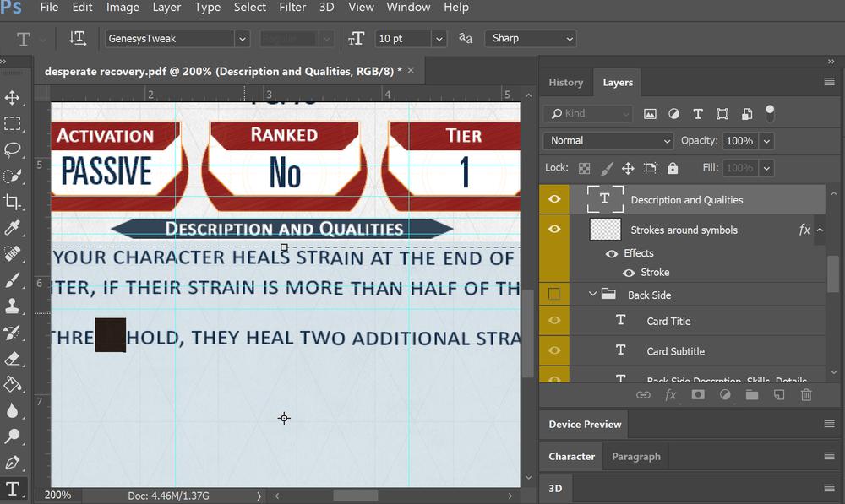845x504 pixels.
Task: Switch to the Paragraph tab
Action: [x=635, y=457]
